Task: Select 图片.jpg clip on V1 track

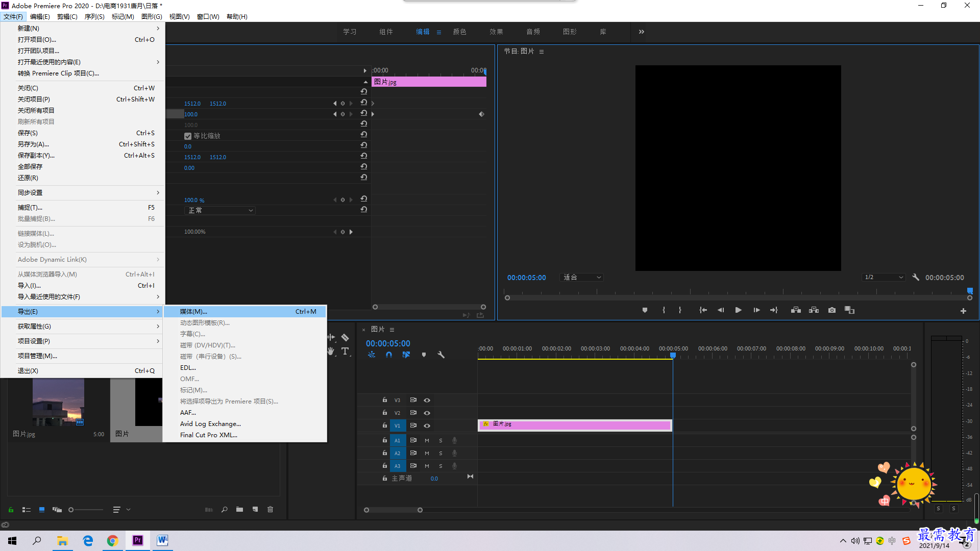Action: tap(575, 425)
